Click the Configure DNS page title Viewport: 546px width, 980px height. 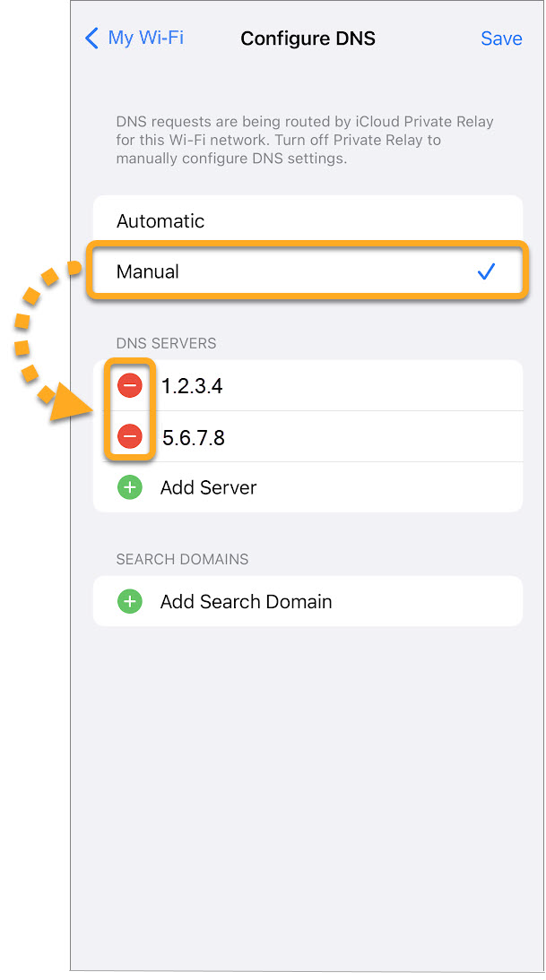click(x=308, y=39)
